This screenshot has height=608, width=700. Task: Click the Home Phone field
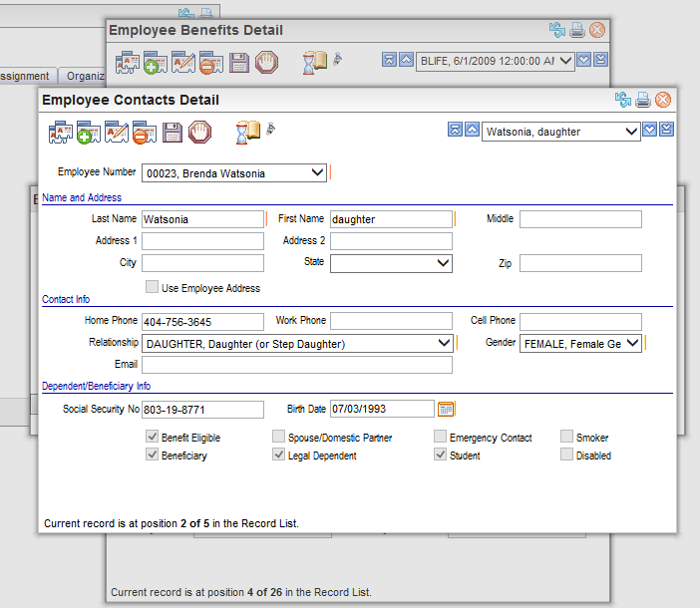[202, 322]
